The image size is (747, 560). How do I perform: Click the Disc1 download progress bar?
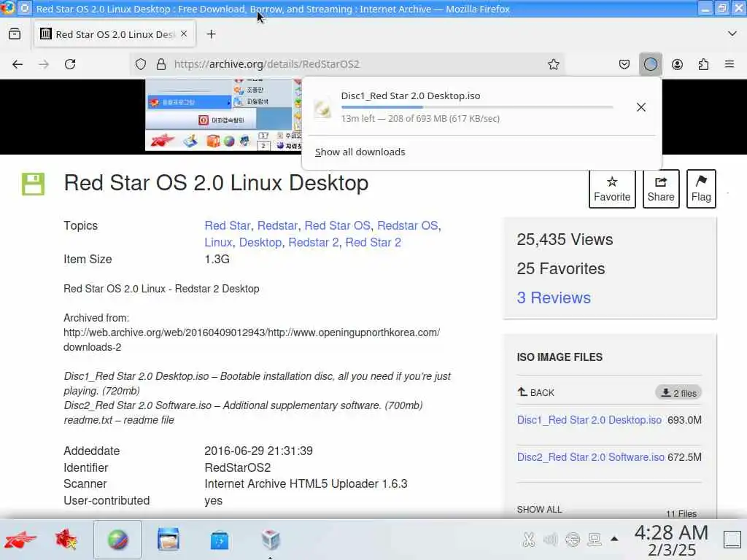click(477, 107)
